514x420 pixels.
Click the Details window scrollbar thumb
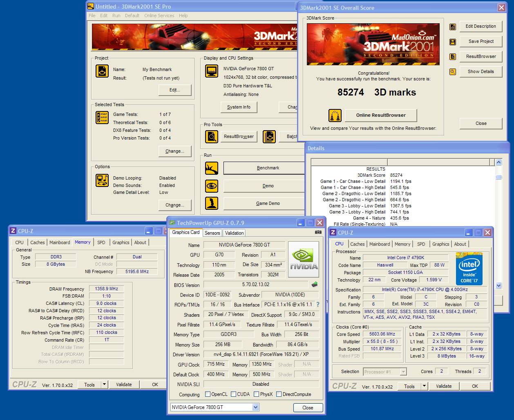click(x=498, y=177)
